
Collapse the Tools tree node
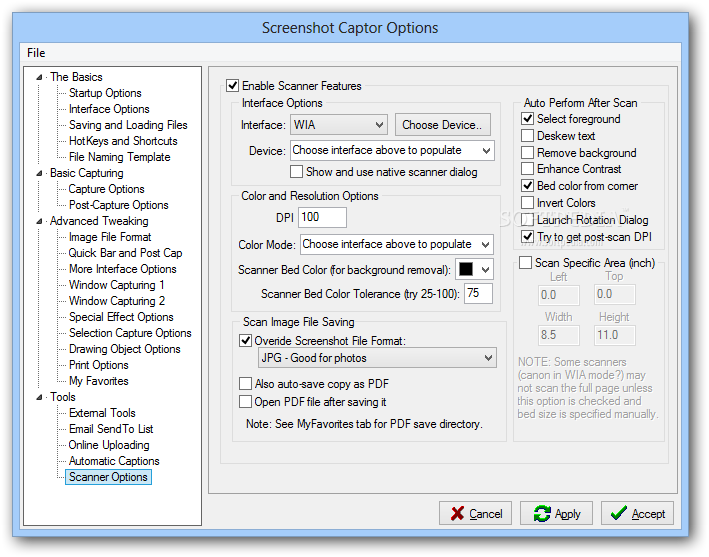coord(39,397)
